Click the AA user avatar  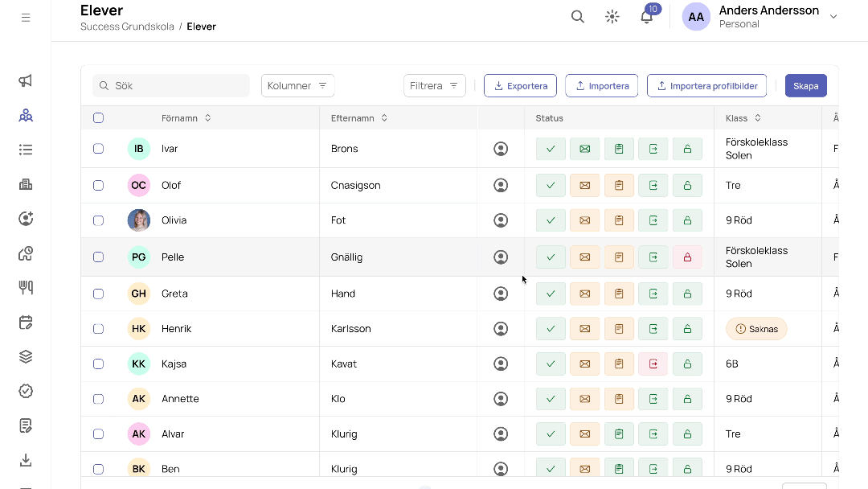coord(696,17)
